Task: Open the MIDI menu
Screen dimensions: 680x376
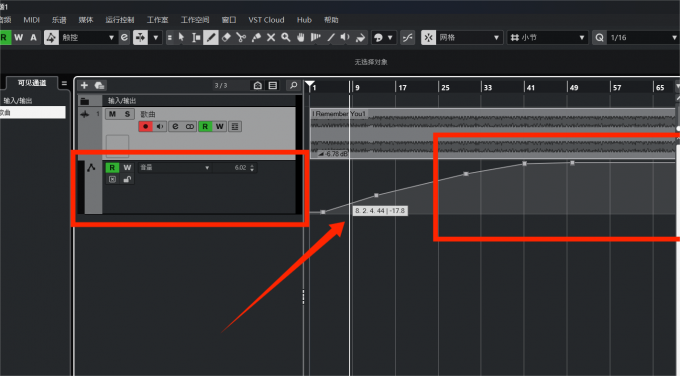Action: pyautogui.click(x=32, y=20)
